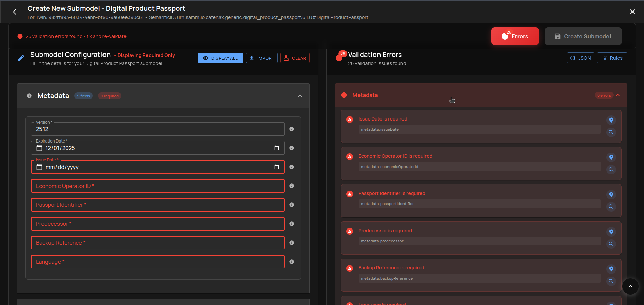Click the info icon beside the Language field
Screen dimensions: 644x305
click(292, 262)
